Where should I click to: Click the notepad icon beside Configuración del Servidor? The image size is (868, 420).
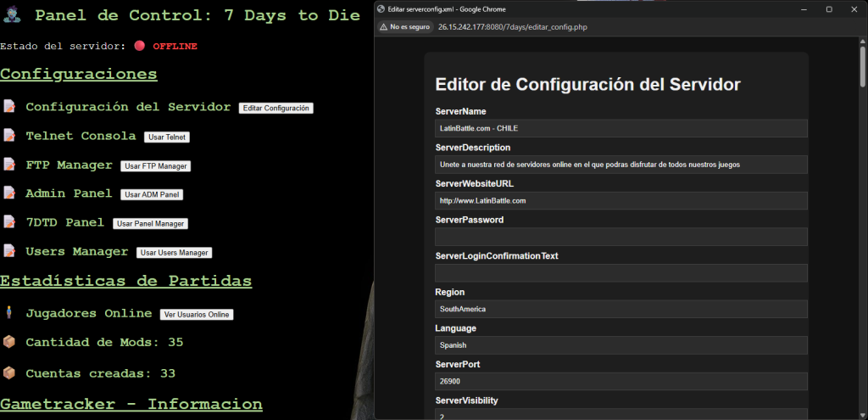tap(9, 106)
